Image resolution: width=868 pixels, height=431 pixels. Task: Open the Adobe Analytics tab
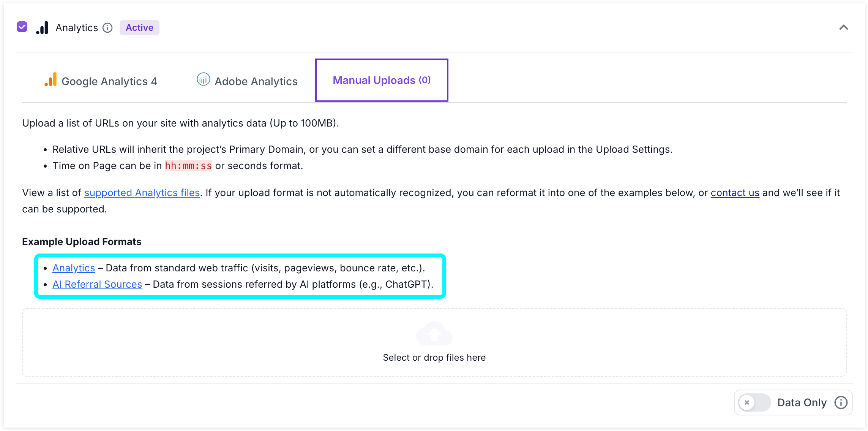(x=246, y=81)
